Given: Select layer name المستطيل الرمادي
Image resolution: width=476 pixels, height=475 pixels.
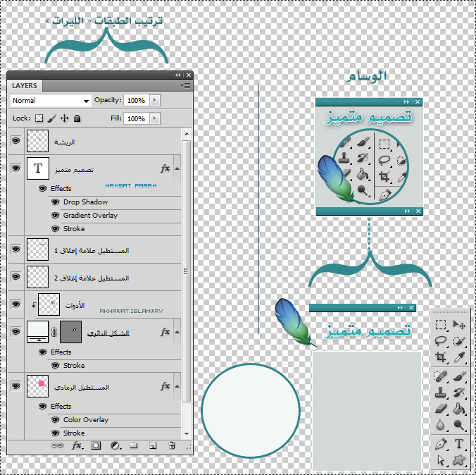Looking at the screenshot, I should click(x=82, y=387).
